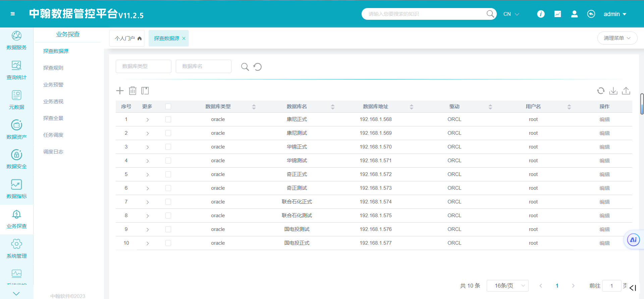The image size is (644, 299).
Task: Open 系统管理 in the sidebar
Action: (x=16, y=249)
